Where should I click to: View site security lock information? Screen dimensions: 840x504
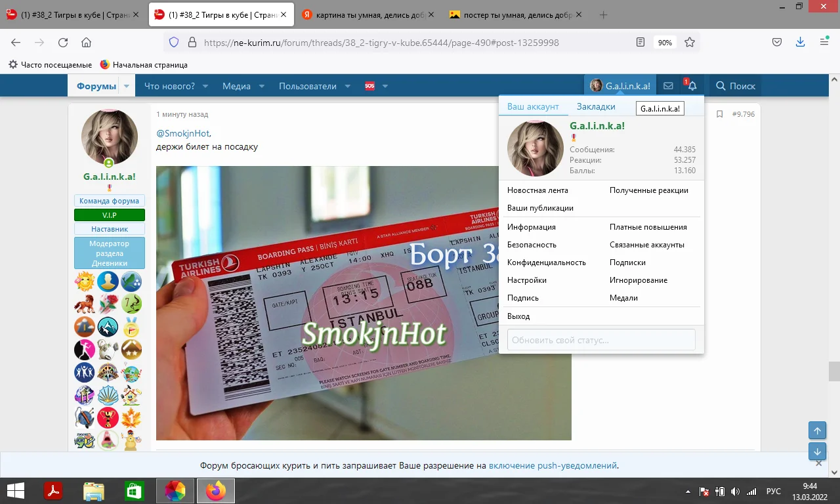192,42
